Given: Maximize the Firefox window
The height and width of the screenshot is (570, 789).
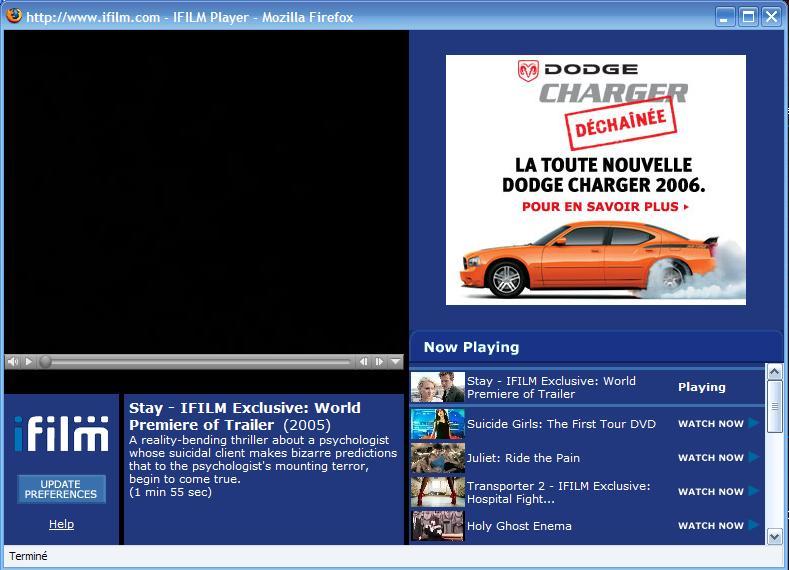Looking at the screenshot, I should pos(748,17).
